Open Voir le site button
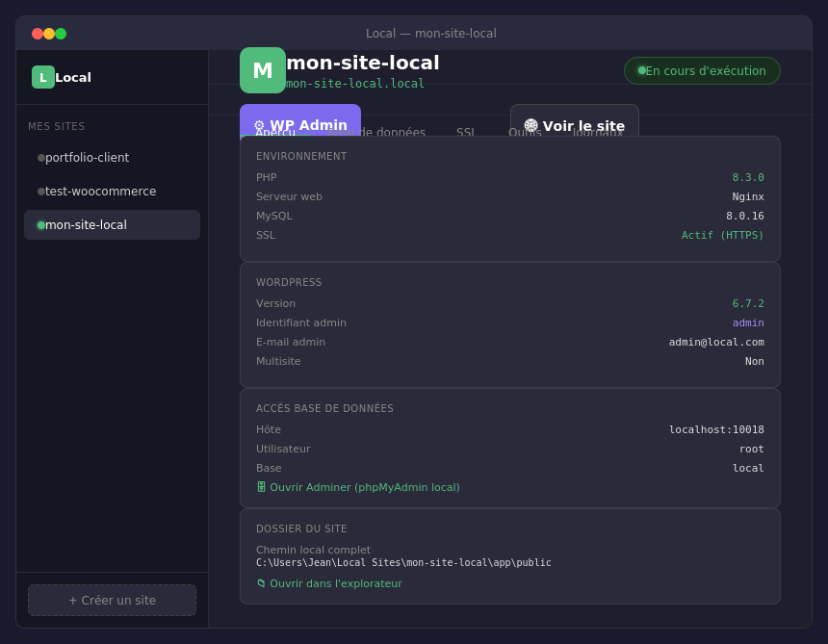The width and height of the screenshot is (828, 644). pos(575,121)
